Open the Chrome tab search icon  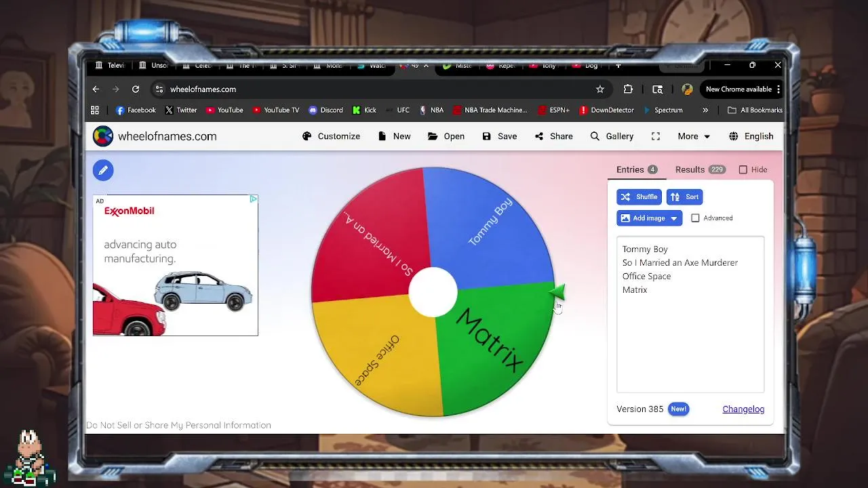[x=657, y=89]
